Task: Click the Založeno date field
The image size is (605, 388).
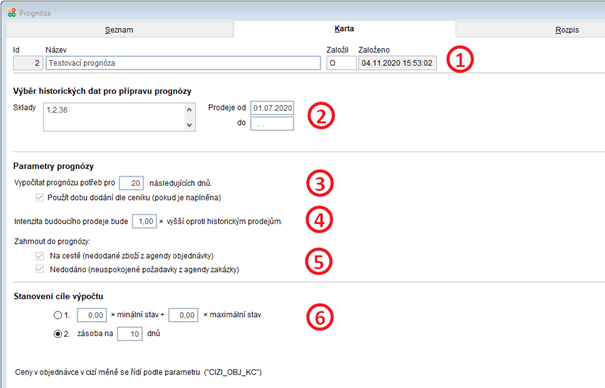Action: [x=397, y=63]
